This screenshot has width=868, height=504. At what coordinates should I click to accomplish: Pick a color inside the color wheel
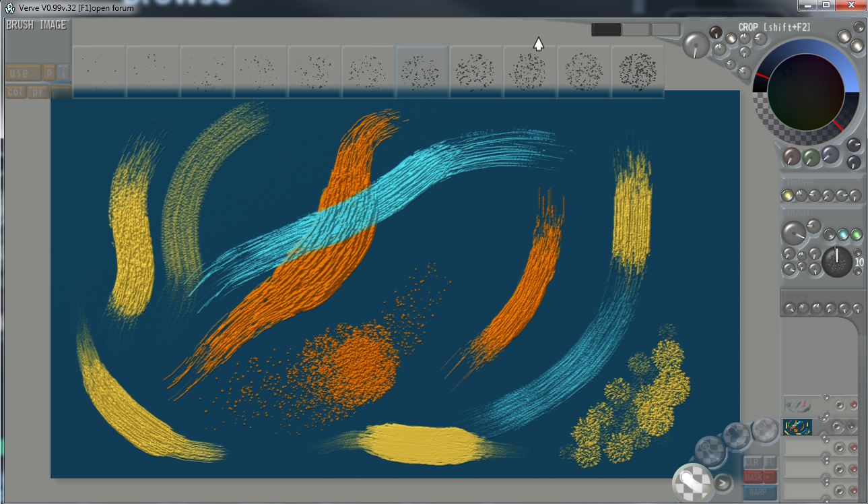pyautogui.click(x=805, y=93)
